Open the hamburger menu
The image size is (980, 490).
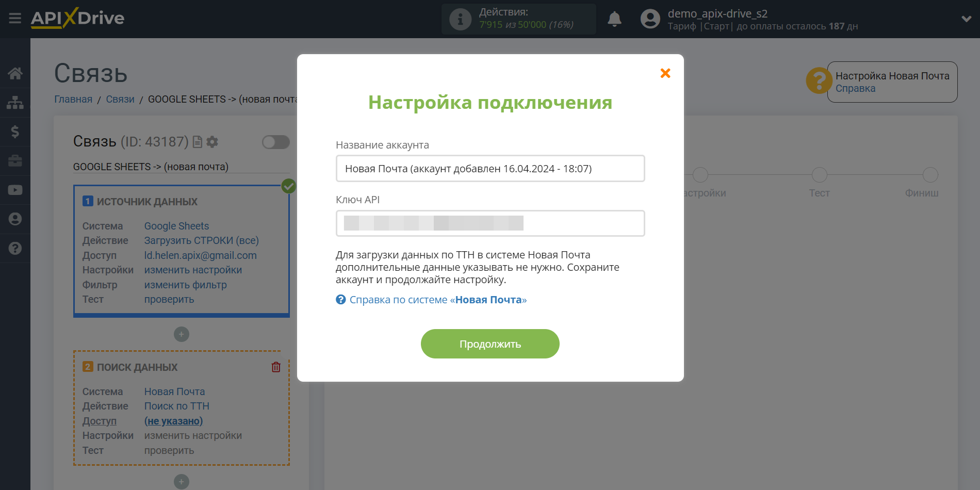pos(15,19)
